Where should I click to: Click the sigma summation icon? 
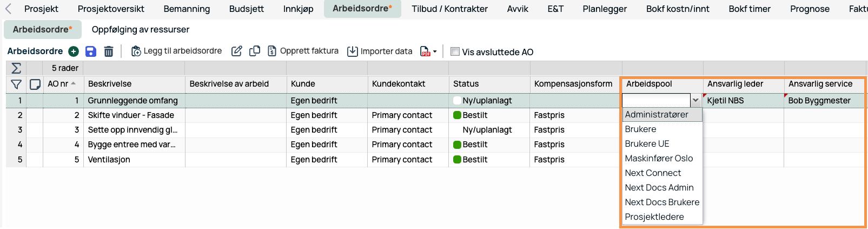16,68
